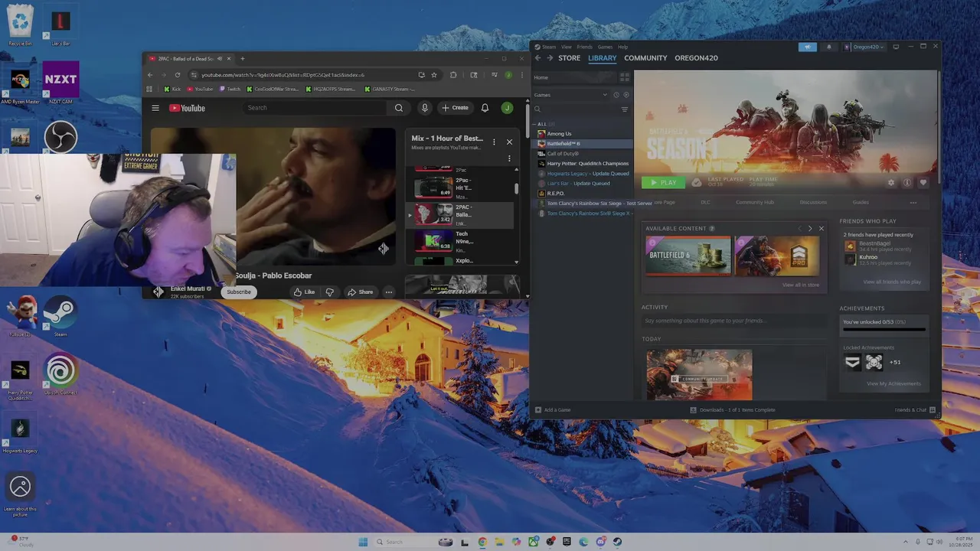Open the Oregon420 account dropdown in Steam
The width and height of the screenshot is (980, 551).
pos(864,47)
